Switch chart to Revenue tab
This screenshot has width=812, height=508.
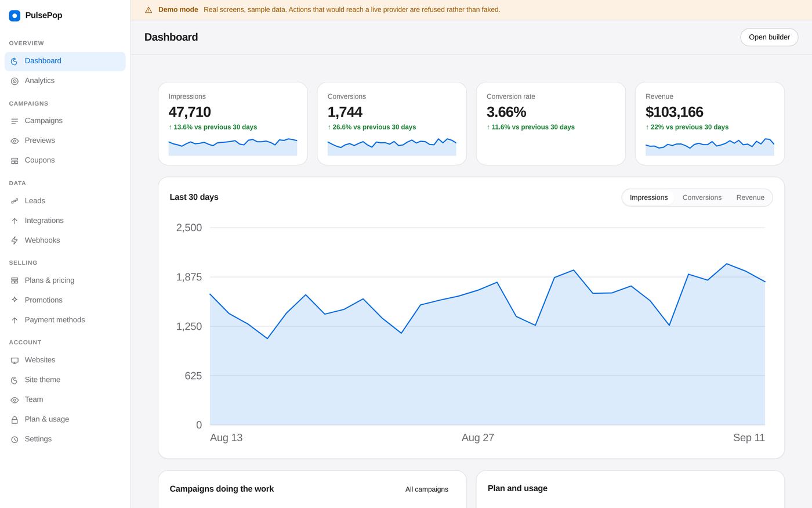(x=750, y=197)
